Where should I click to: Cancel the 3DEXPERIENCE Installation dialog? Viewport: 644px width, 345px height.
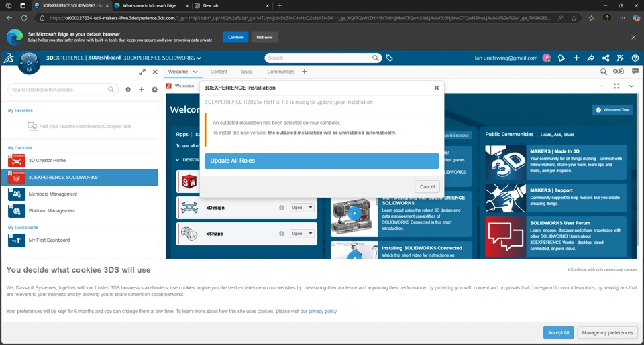(x=427, y=187)
